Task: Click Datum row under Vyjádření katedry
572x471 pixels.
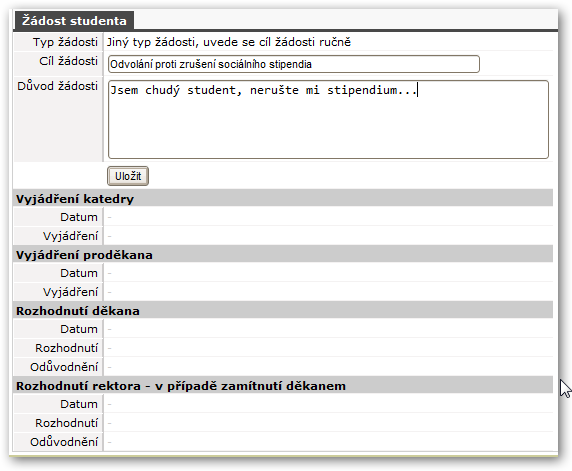Action: (x=283, y=217)
